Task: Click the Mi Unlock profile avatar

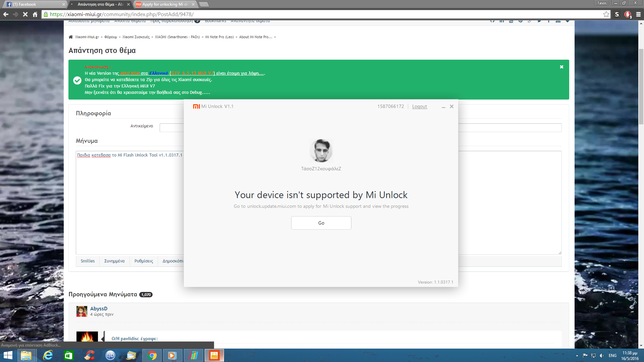Action: click(321, 151)
